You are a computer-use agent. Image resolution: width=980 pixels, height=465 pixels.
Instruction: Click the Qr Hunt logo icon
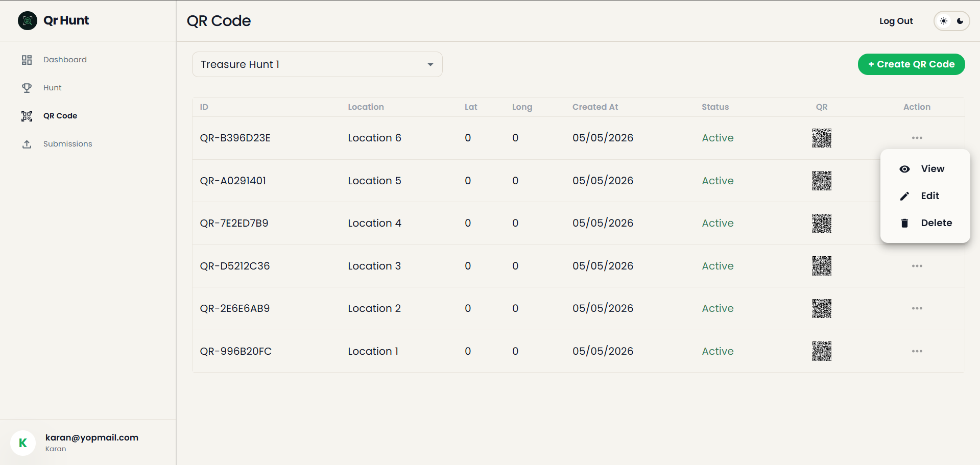click(x=28, y=20)
